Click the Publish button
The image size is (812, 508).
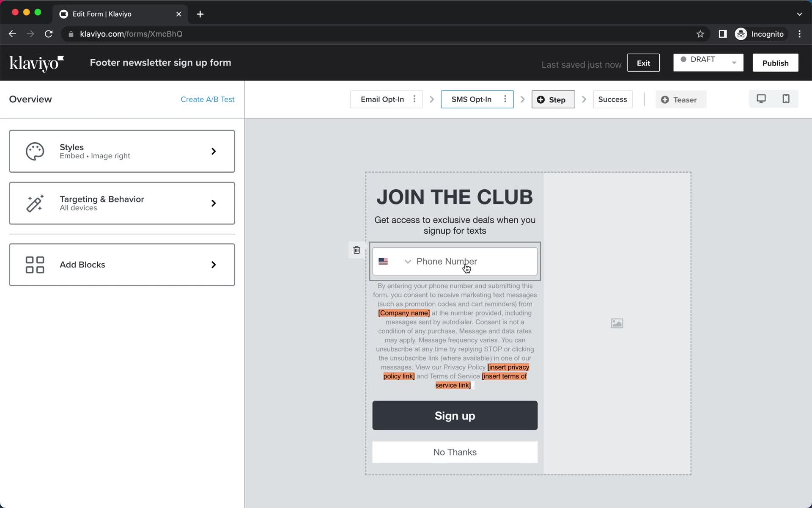[775, 63]
